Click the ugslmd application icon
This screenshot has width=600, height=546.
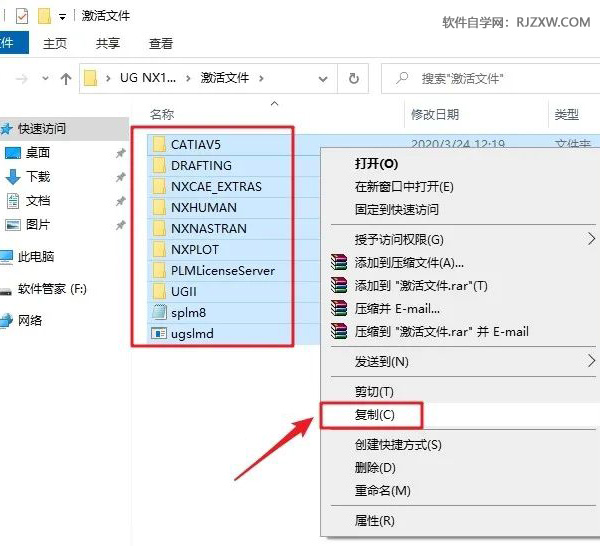[x=159, y=334]
